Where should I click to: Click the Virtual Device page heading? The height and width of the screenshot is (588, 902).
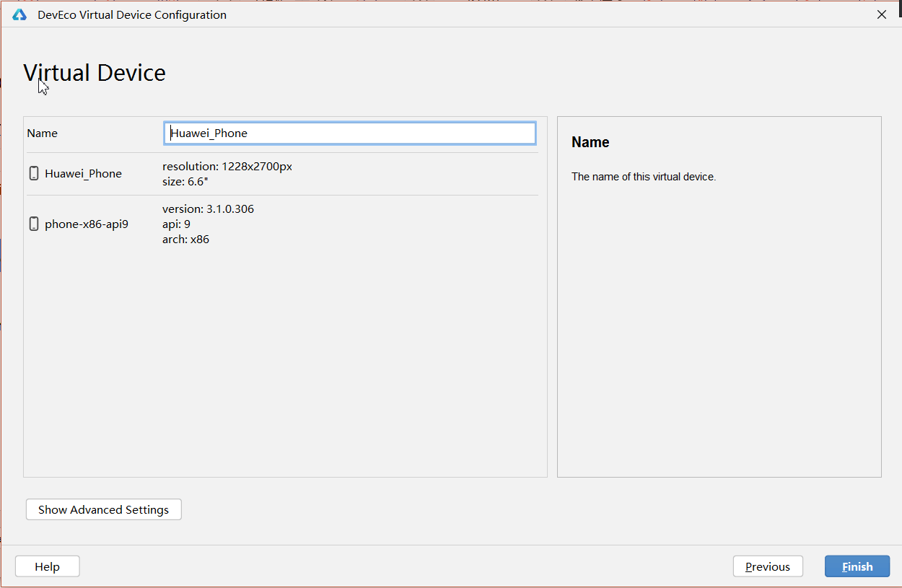click(95, 72)
